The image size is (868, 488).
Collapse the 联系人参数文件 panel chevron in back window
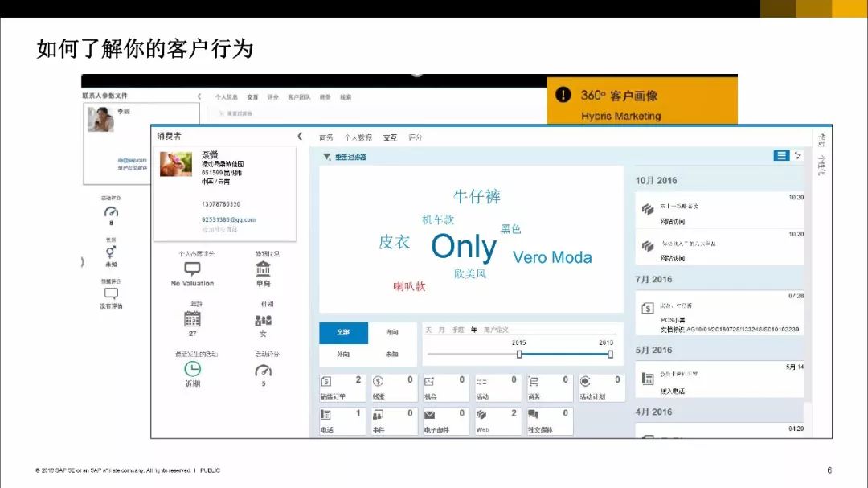coord(199,96)
